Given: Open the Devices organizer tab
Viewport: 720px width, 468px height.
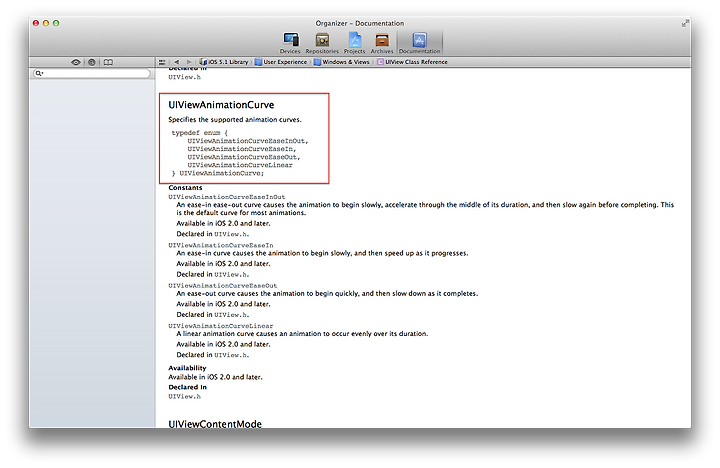Looking at the screenshot, I should [x=290, y=43].
